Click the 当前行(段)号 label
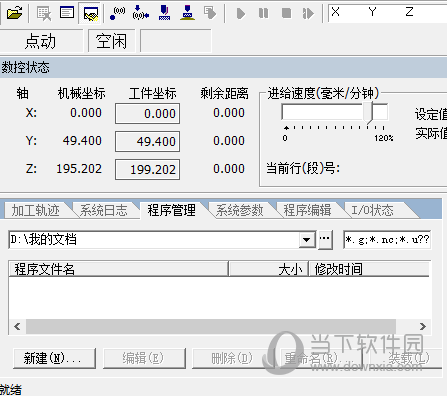The width and height of the screenshot is (447, 396). pos(303,168)
